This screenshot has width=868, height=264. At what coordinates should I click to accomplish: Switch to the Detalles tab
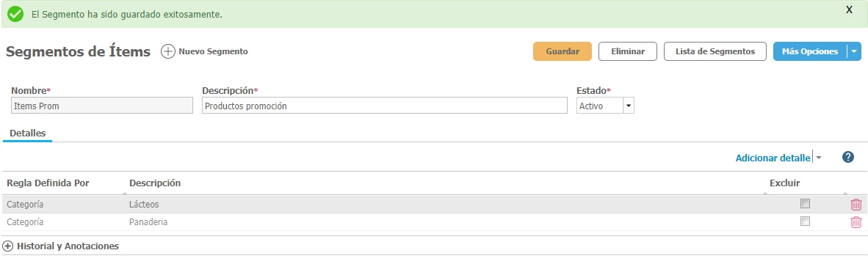click(28, 133)
